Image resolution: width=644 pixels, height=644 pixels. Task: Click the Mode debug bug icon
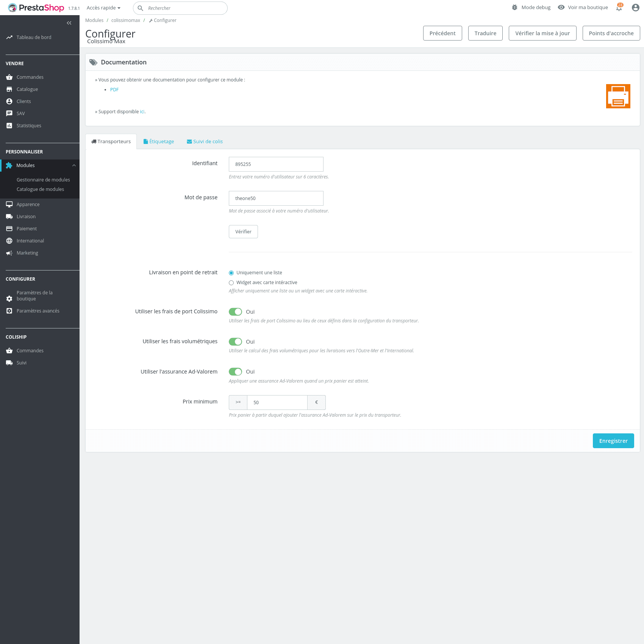[514, 8]
